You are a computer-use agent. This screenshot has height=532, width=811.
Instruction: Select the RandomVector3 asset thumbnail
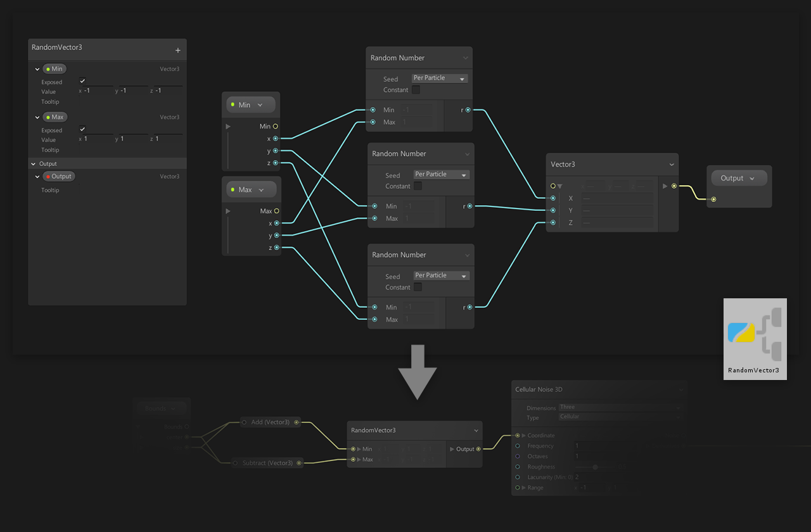[x=755, y=334]
